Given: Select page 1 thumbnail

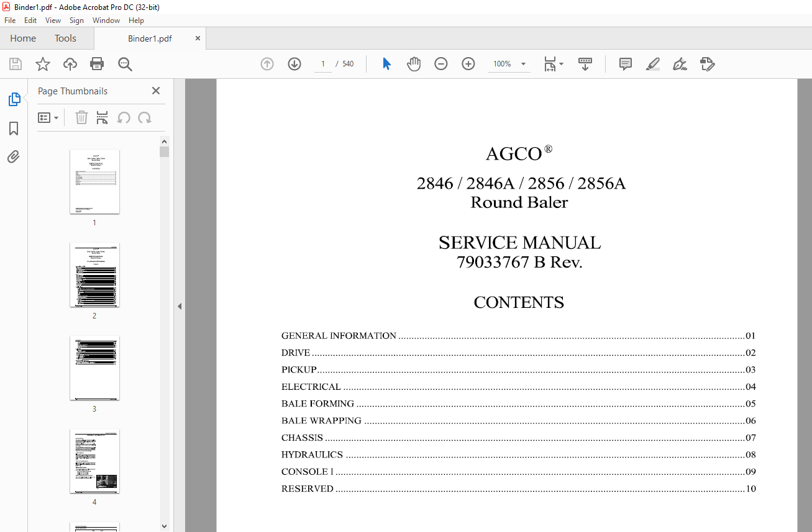Looking at the screenshot, I should click(x=94, y=182).
